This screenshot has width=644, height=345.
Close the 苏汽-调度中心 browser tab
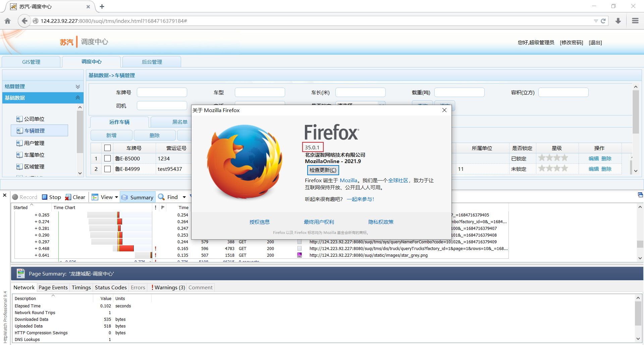tap(88, 6)
